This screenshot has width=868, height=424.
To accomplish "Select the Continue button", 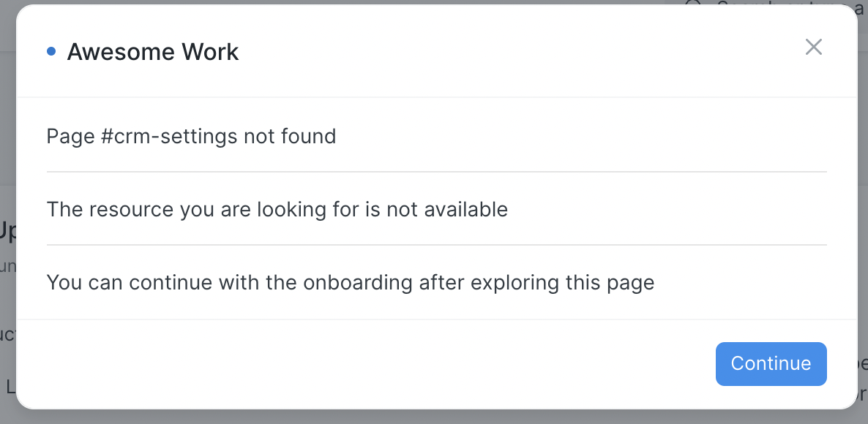I will [x=771, y=363].
